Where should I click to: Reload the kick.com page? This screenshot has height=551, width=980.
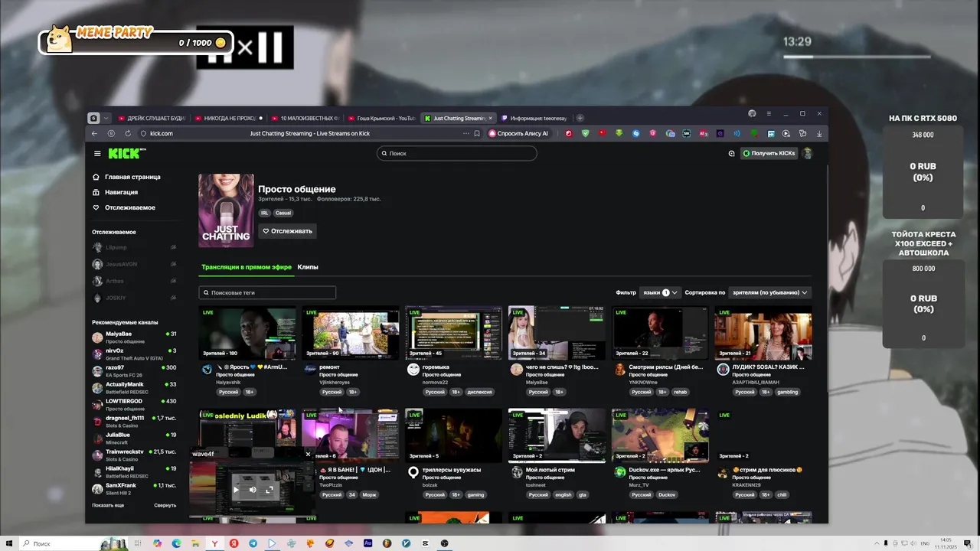[x=127, y=133]
